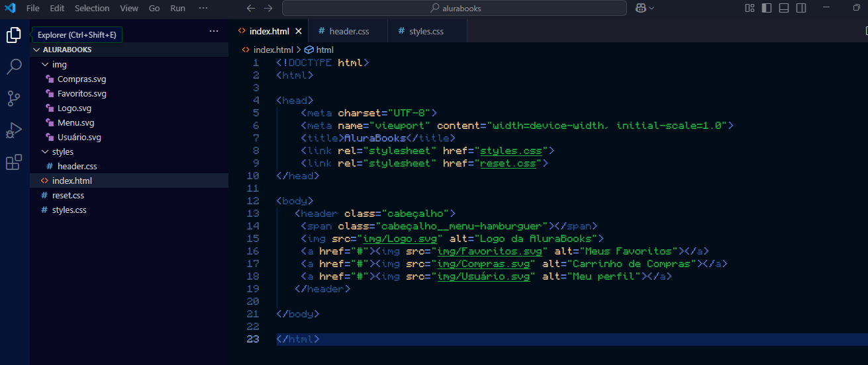The height and width of the screenshot is (365, 868).
Task: Open the Search view in activity bar
Action: click(x=14, y=67)
